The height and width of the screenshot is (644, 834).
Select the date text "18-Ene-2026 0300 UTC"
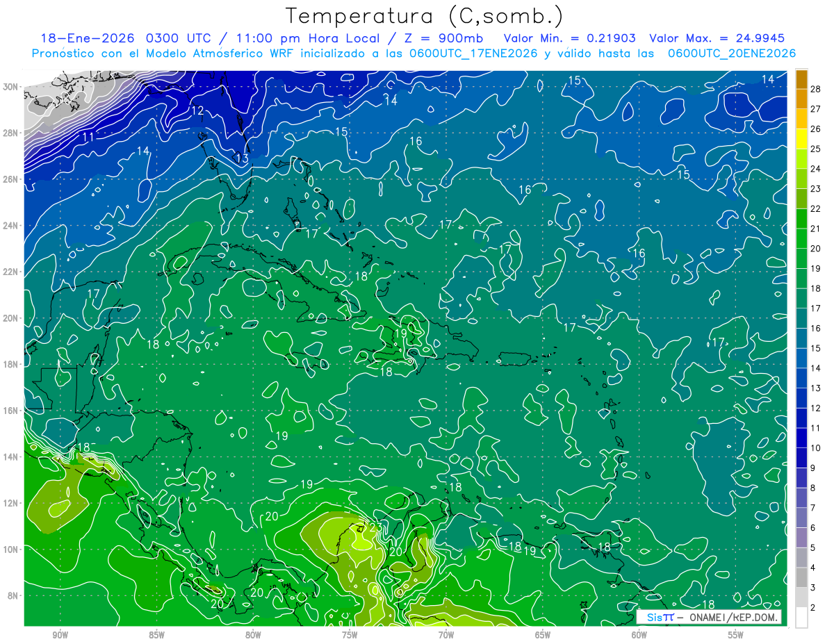(x=127, y=38)
